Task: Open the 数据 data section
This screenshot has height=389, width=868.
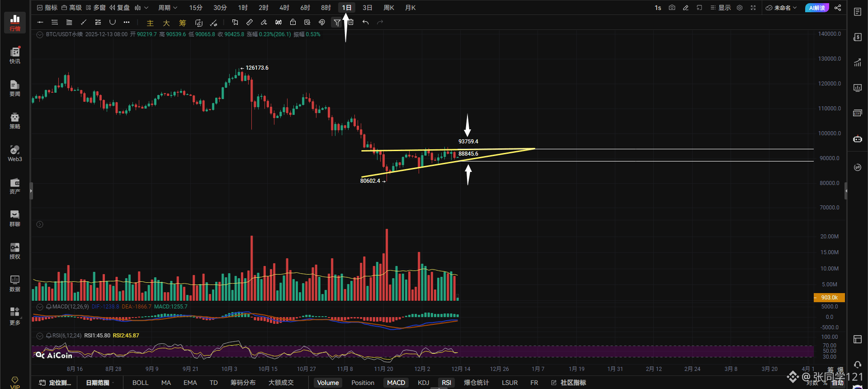Action: pyautogui.click(x=15, y=283)
